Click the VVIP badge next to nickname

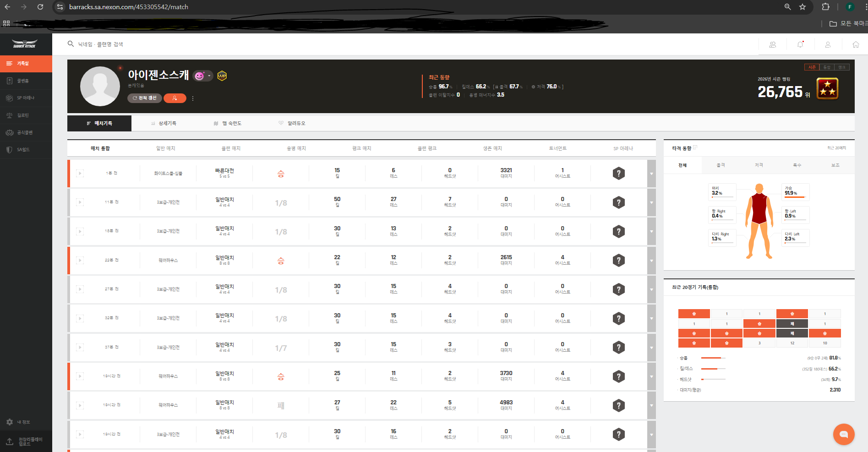tap(222, 76)
